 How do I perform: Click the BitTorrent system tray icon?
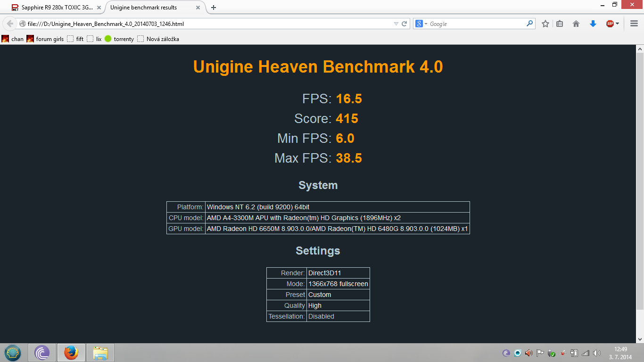[506, 353]
